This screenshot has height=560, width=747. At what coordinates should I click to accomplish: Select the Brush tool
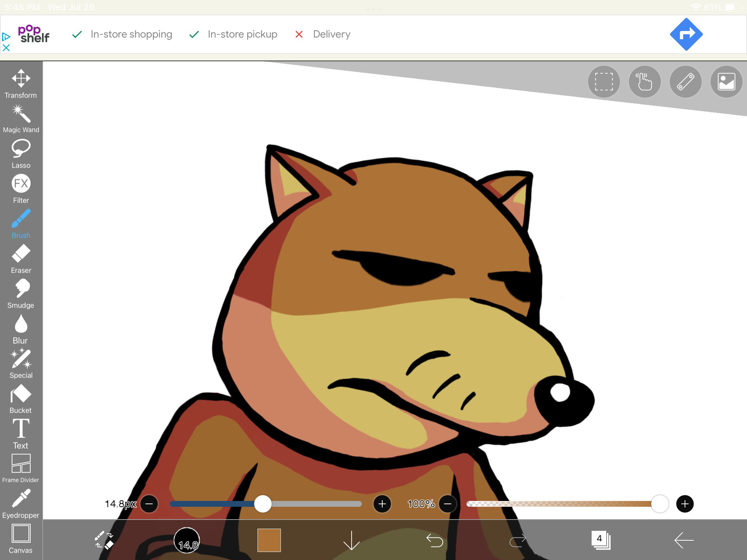[x=21, y=224]
